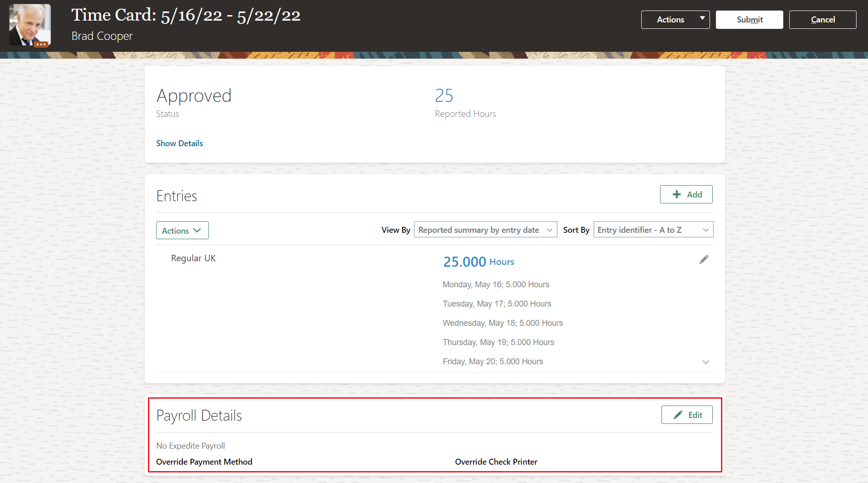Submit the time card
The width and height of the screenshot is (868, 483).
tap(749, 19)
